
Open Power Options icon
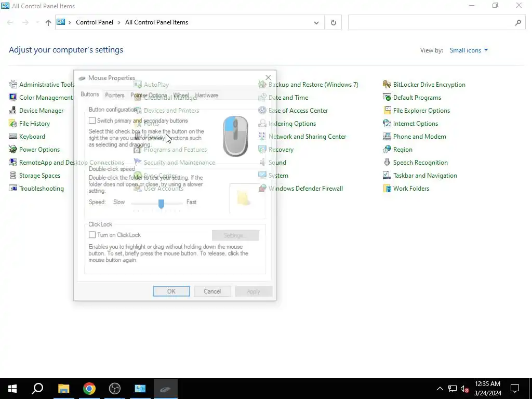tap(13, 149)
